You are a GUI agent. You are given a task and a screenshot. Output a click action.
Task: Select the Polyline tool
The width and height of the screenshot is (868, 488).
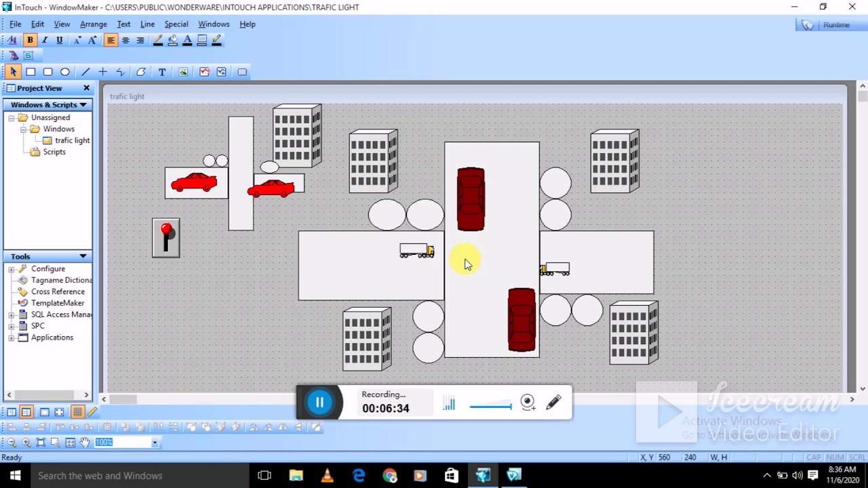pos(121,72)
